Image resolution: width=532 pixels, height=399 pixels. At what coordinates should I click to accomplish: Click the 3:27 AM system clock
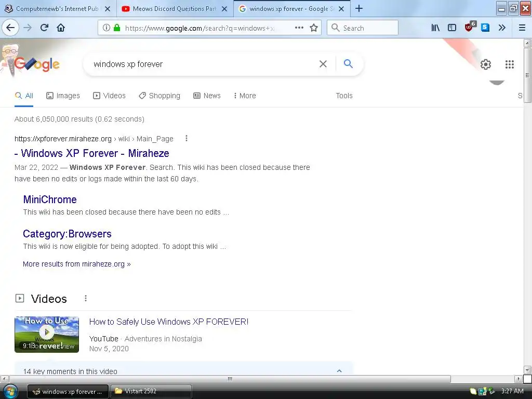tap(512, 391)
